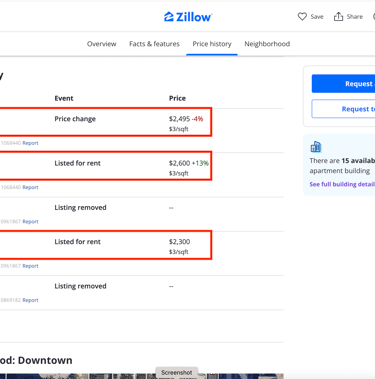Click the Share label

click(x=355, y=17)
